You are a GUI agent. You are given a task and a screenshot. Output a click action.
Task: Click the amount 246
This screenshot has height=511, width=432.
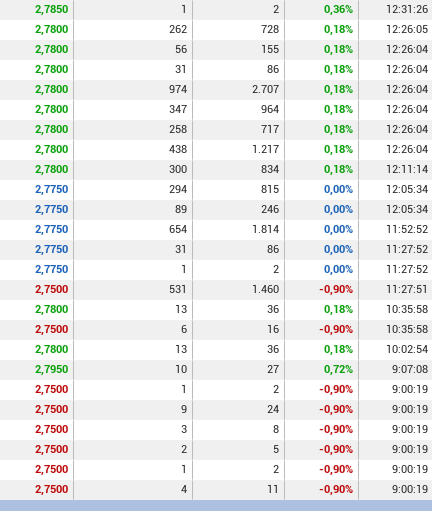click(x=270, y=209)
